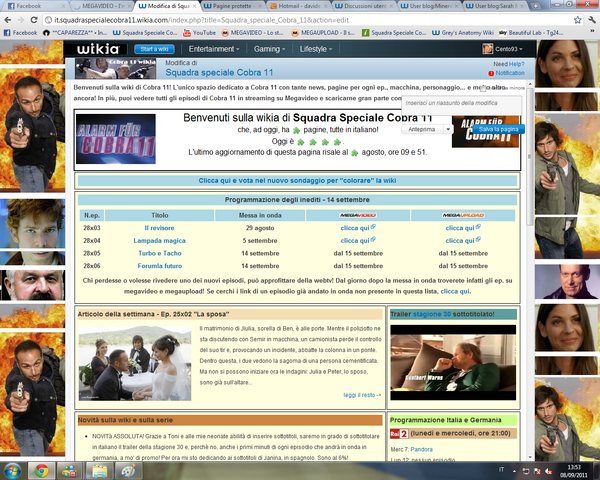Click leggi il resto link
This screenshot has width=600, height=480.
click(362, 395)
